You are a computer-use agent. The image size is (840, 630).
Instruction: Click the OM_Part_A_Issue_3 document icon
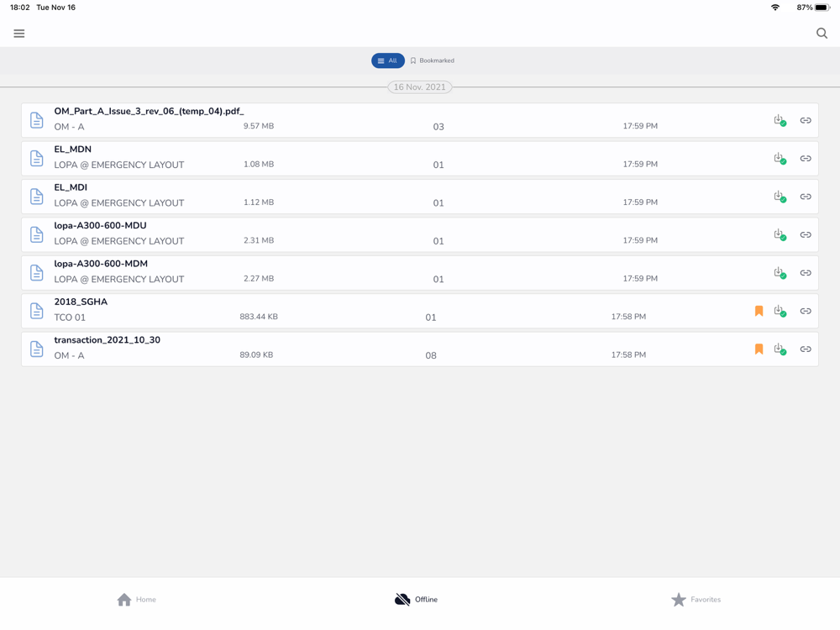coord(36,120)
